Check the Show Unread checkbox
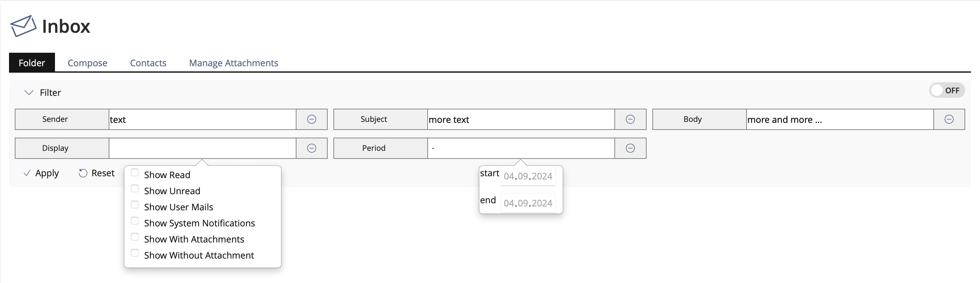Image resolution: width=980 pixels, height=283 pixels. point(135,189)
